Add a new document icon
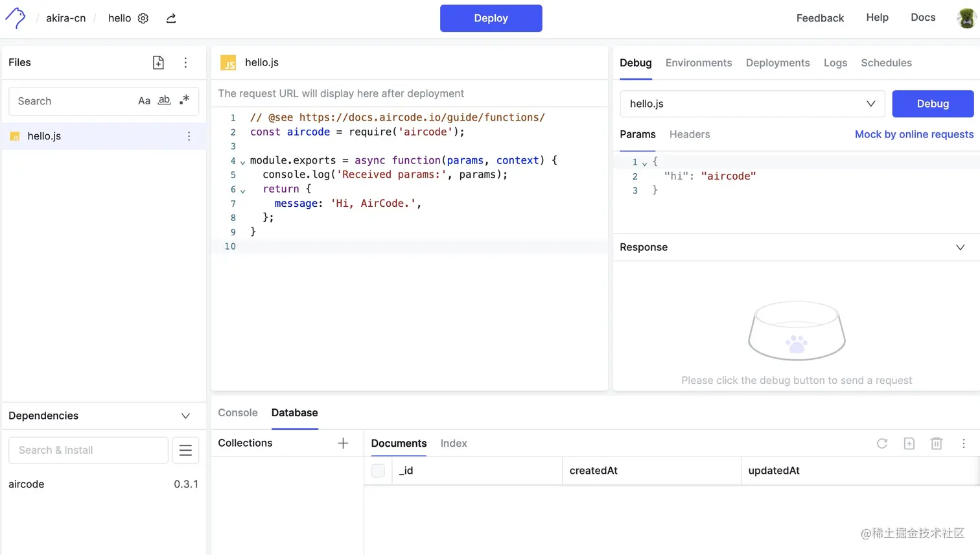This screenshot has width=980, height=555. [909, 443]
